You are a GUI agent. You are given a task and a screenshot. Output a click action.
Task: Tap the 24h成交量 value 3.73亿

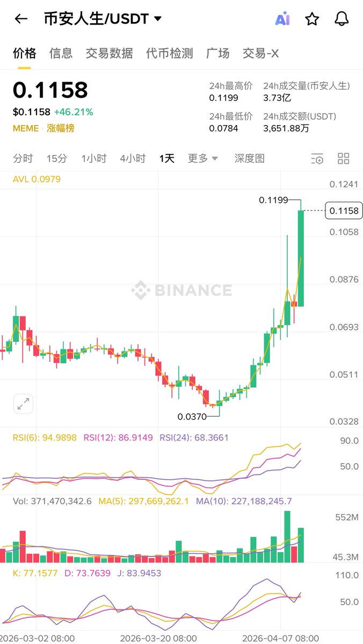tap(277, 98)
